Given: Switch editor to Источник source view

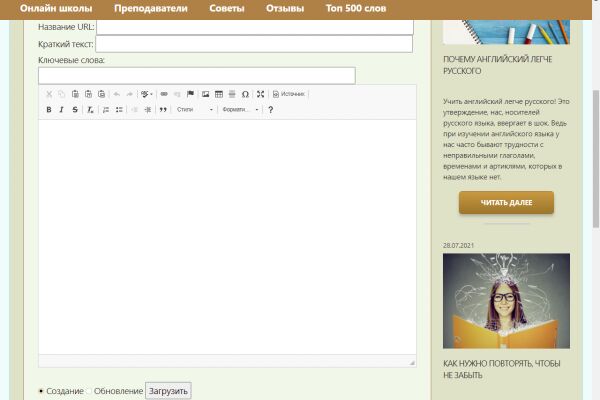Looking at the screenshot, I should tap(289, 94).
